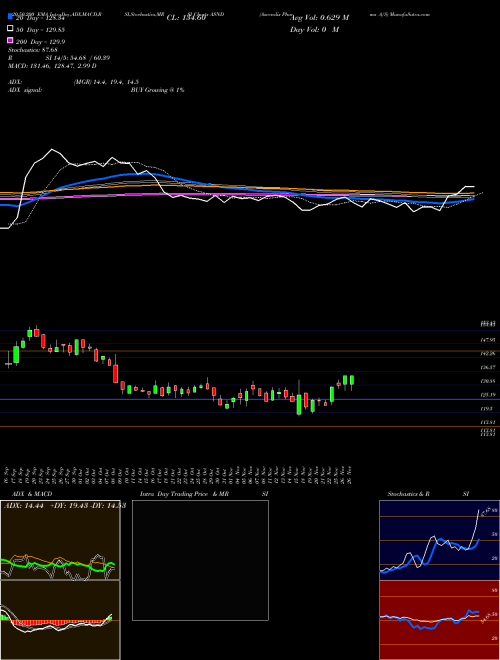The image size is (500, 660).
Task: Click the BUY Growing @ 1% signal text
Action: [x=157, y=90]
